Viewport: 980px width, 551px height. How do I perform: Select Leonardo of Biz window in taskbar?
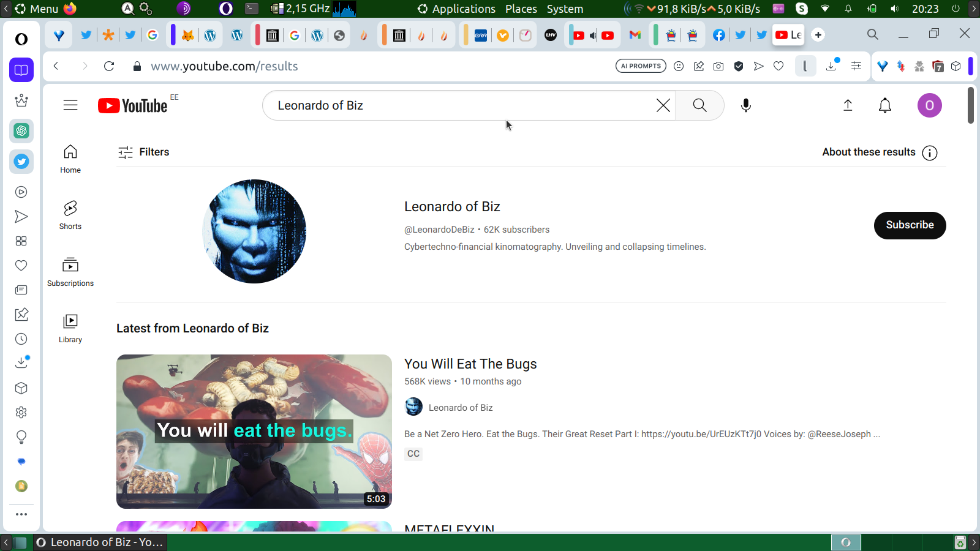[100, 542]
